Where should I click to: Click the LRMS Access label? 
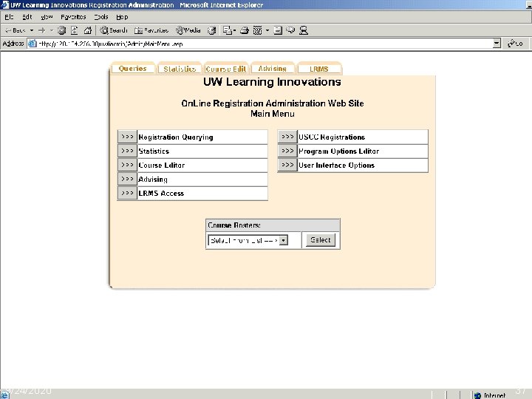click(161, 194)
